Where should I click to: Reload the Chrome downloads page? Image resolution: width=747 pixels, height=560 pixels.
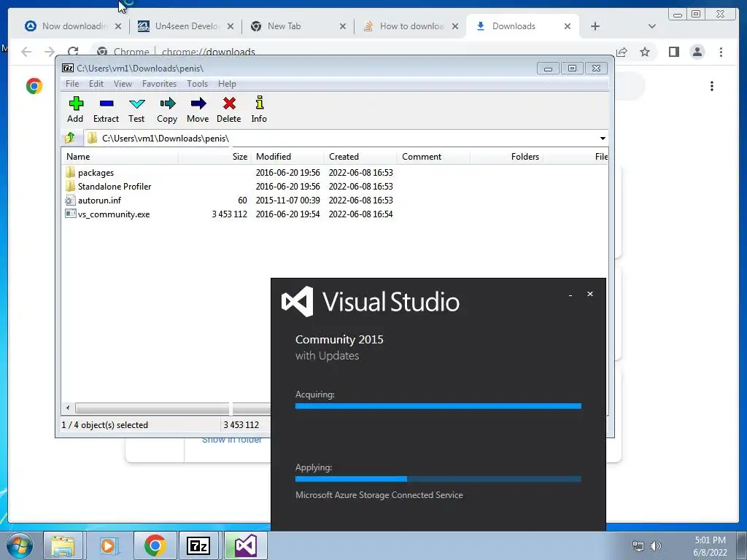(x=73, y=52)
